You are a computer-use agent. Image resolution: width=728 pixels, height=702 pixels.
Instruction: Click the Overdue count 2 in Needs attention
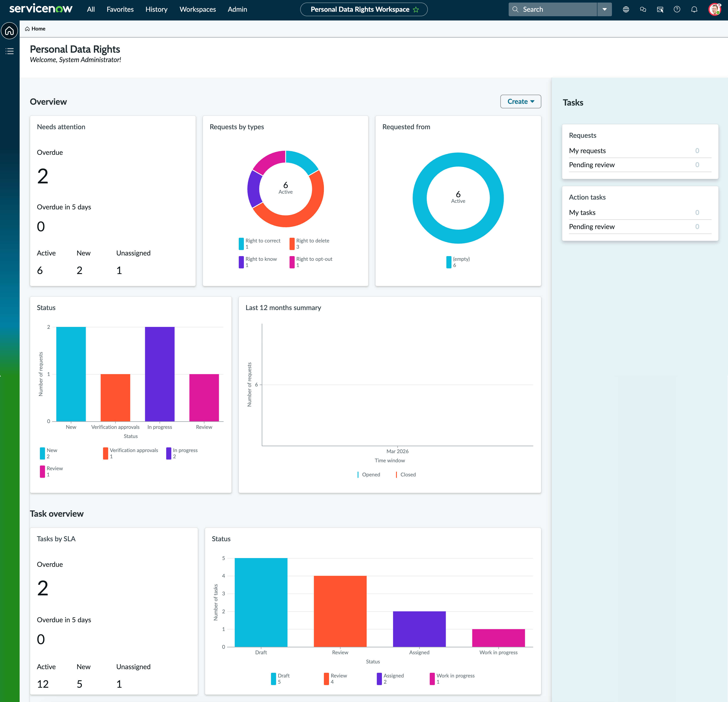click(43, 176)
